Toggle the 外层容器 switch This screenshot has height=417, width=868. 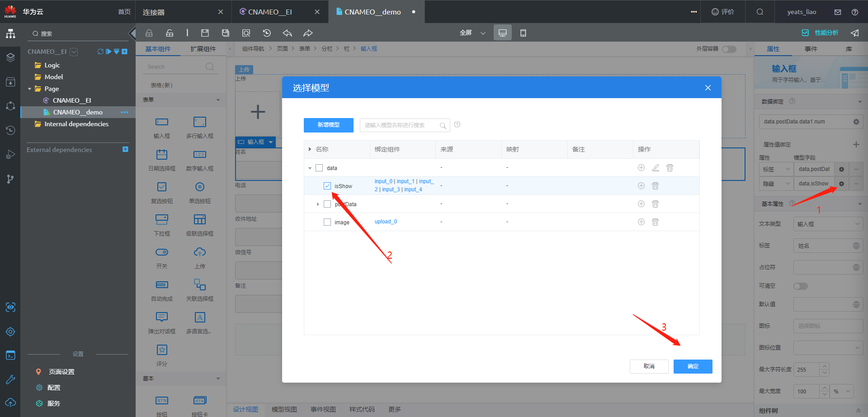(x=729, y=49)
